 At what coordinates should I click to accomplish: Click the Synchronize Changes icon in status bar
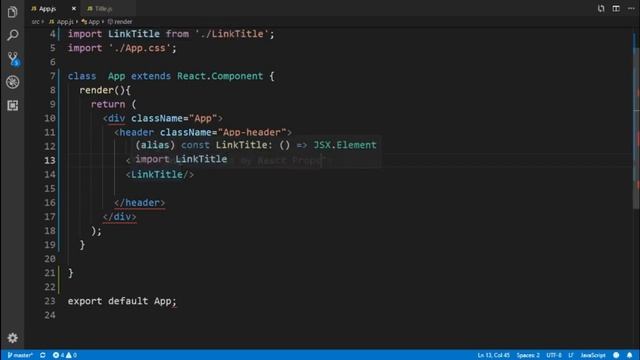(x=42, y=355)
